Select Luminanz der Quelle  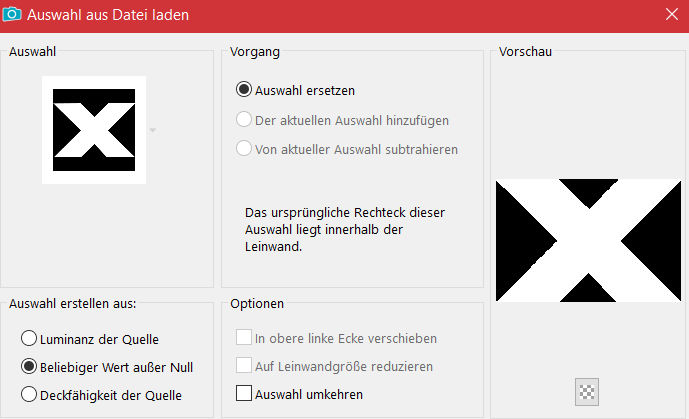point(30,338)
